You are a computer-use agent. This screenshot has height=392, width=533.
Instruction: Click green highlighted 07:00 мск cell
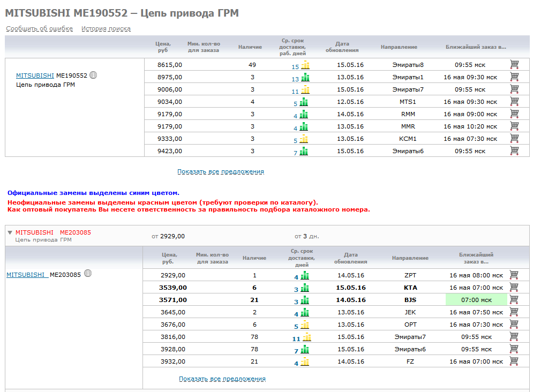point(476,300)
